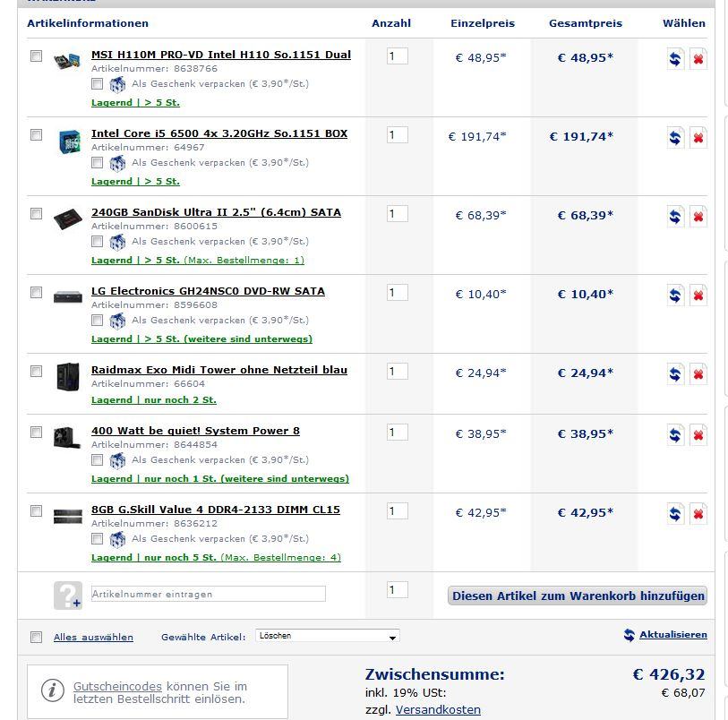Click the Aktualisieren link
Screen dimensions: 728x720
pos(672,635)
